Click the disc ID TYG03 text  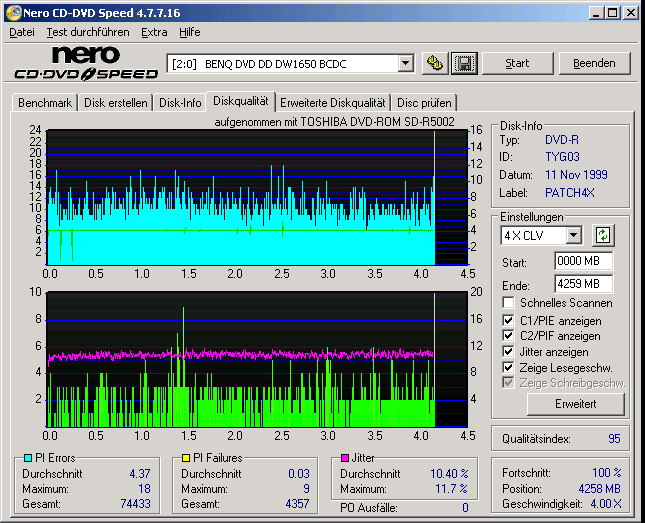click(562, 157)
